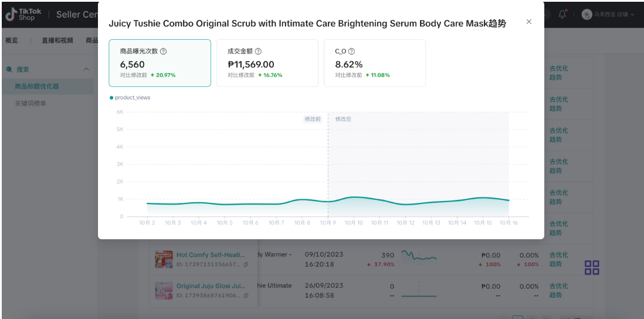Viewport: 644px width, 319px height.
Task: Switch to 直播和视频 tab
Action: (57, 40)
